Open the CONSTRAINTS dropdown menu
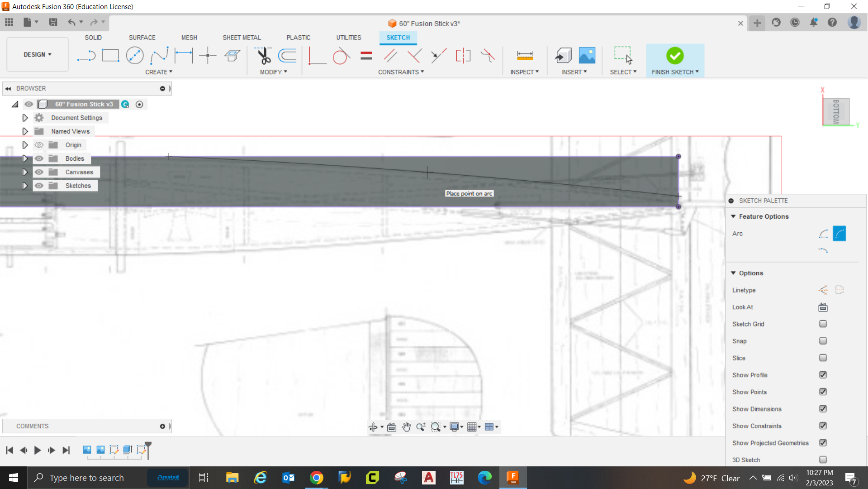Screen dimensions: 868x489 pyautogui.click(x=401, y=72)
